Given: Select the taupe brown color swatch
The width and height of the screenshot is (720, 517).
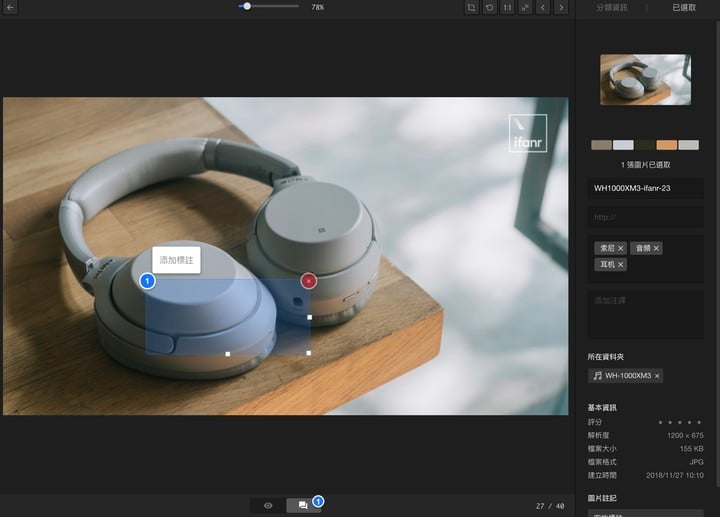Looking at the screenshot, I should point(601,145).
